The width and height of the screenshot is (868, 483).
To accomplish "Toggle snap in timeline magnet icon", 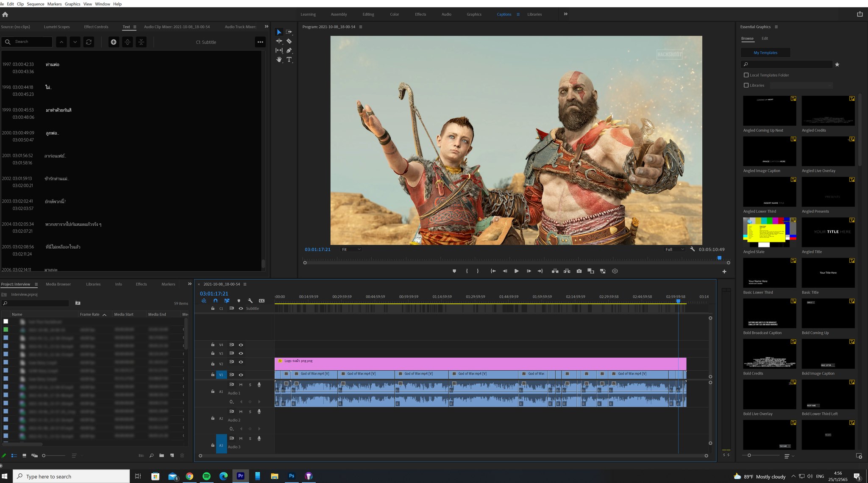I will coord(215,301).
